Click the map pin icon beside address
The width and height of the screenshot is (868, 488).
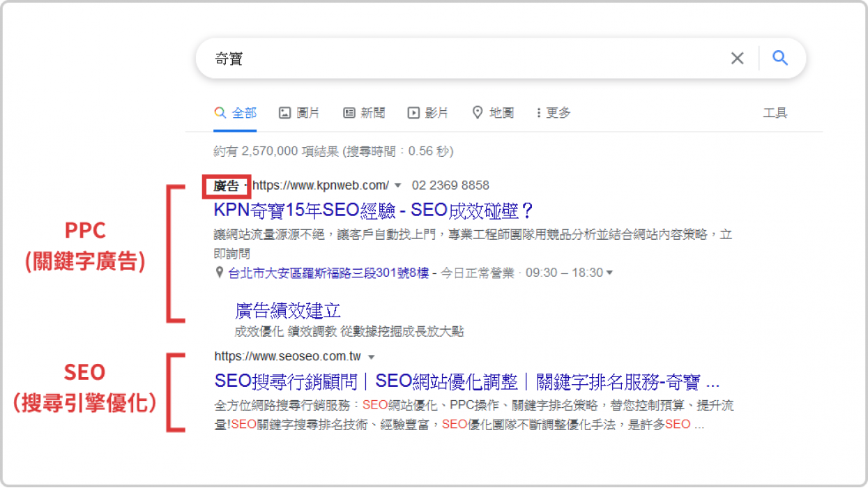click(x=220, y=273)
